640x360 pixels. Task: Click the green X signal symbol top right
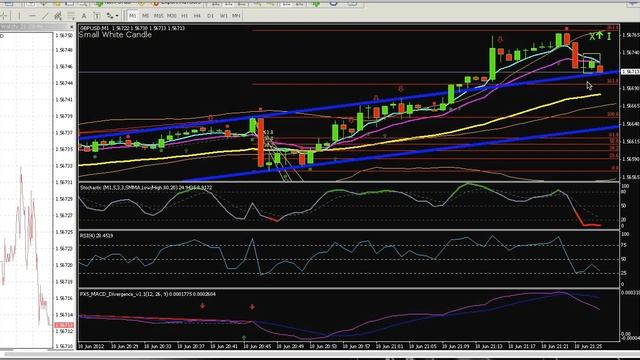[592, 37]
